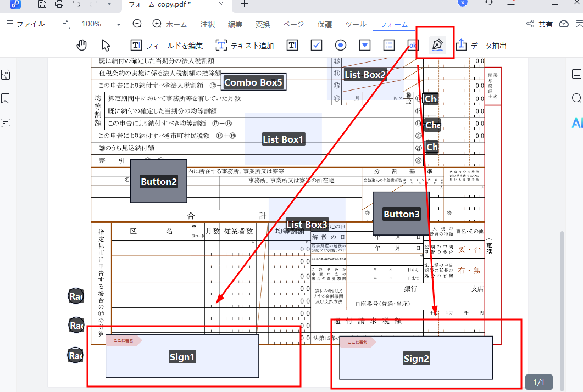Viewport: 583px width, 392px height.
Task: Click the zoom out minus icon
Action: pyautogui.click(x=137, y=24)
